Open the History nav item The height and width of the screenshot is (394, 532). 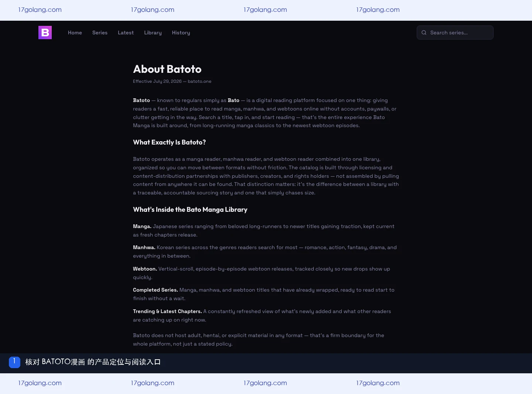(x=181, y=33)
